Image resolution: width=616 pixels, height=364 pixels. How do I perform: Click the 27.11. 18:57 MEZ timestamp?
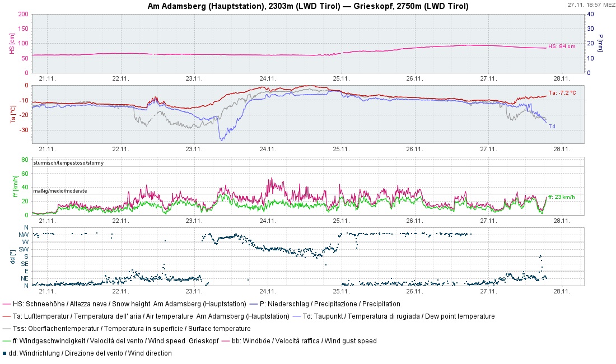591,4
